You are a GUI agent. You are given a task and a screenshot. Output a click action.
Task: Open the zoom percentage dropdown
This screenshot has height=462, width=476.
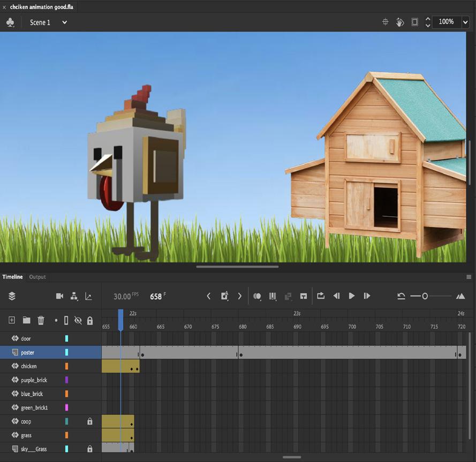click(x=465, y=22)
